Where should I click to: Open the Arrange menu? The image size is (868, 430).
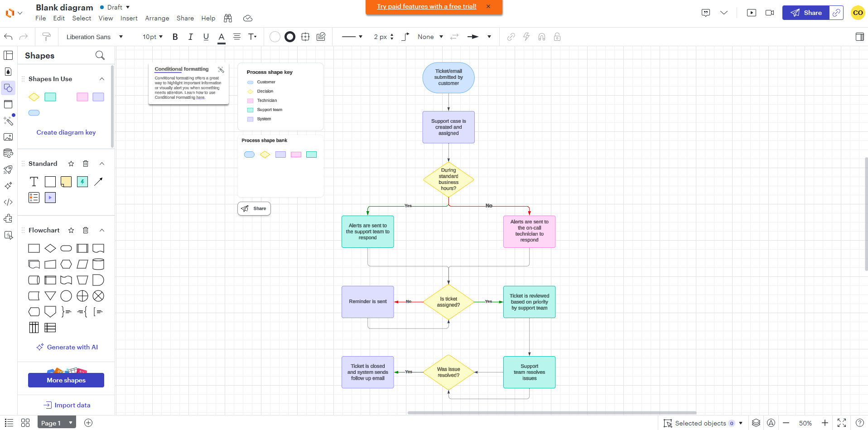pyautogui.click(x=157, y=18)
